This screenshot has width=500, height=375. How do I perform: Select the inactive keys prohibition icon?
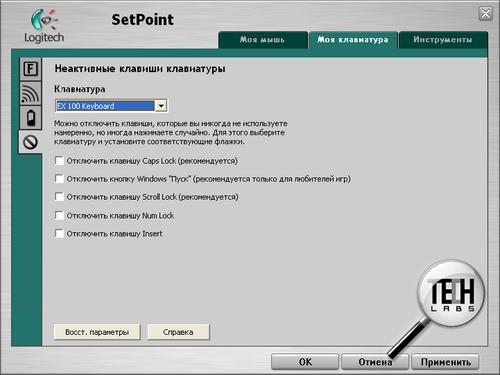pos(30,142)
